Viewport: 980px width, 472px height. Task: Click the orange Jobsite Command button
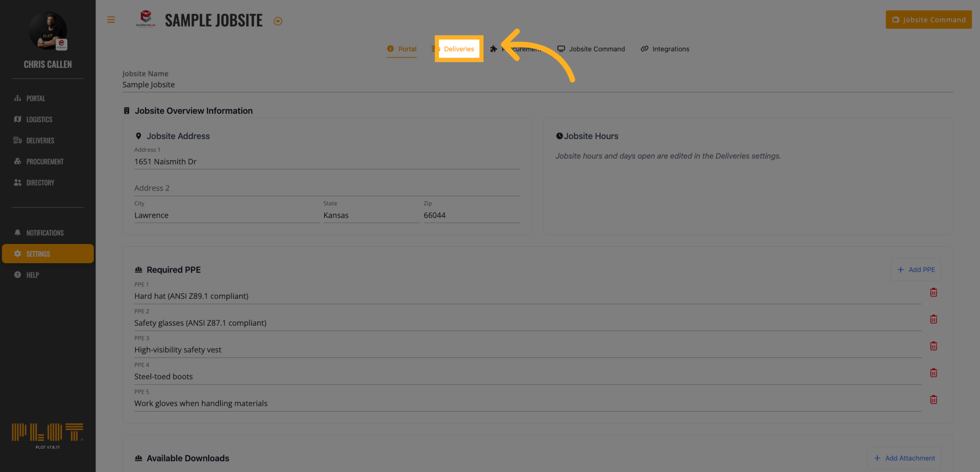coord(929,20)
